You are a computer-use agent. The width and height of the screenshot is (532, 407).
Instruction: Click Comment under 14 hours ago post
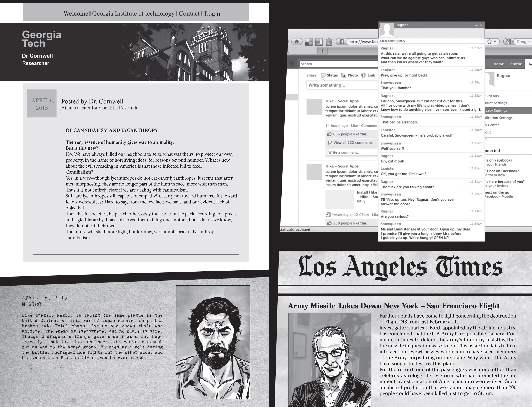[369, 125]
